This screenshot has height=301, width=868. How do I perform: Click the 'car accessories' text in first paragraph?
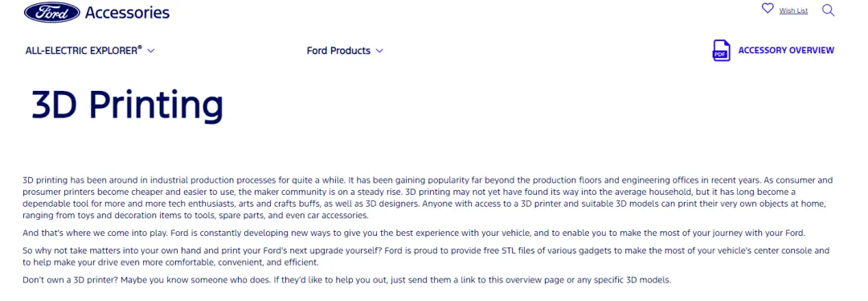(336, 216)
